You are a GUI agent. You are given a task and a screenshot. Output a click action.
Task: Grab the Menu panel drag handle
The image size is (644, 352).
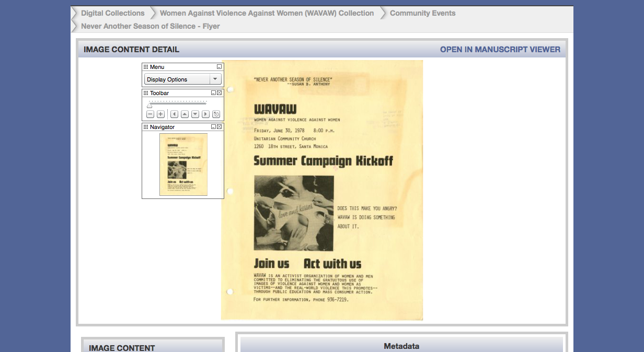(146, 67)
